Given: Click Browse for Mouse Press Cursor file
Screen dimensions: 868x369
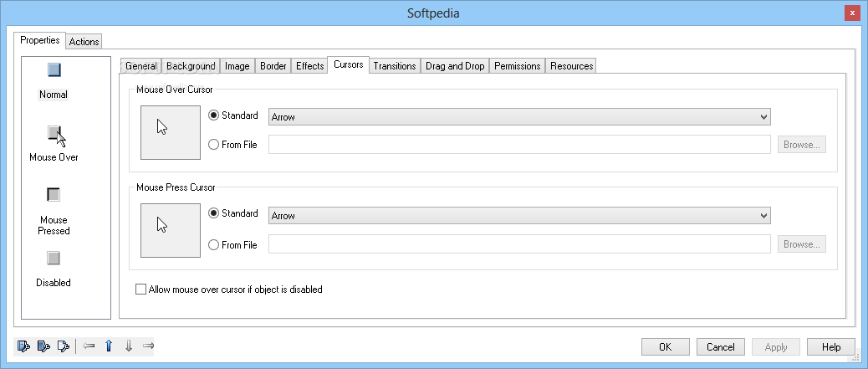Looking at the screenshot, I should (x=802, y=243).
